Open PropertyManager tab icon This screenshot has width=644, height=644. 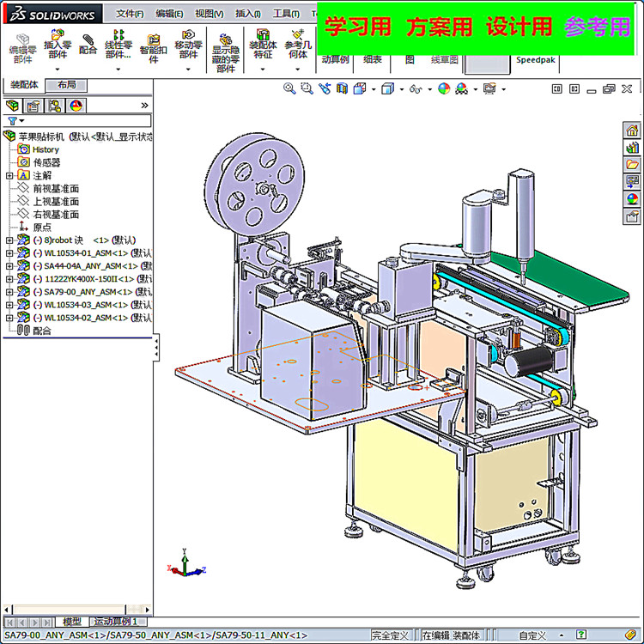(33, 106)
